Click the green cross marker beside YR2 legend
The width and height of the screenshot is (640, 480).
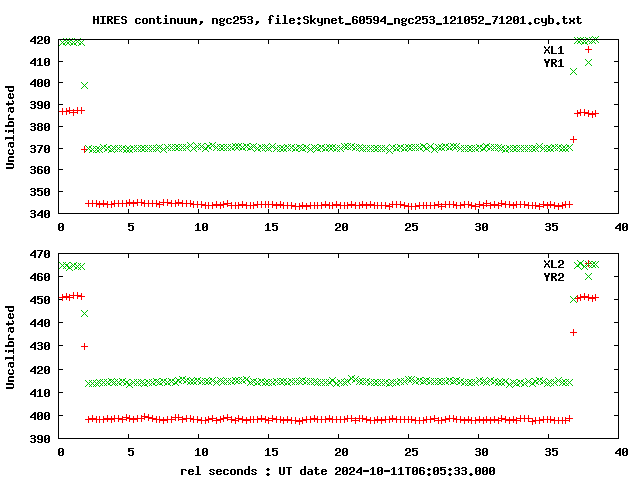[588, 276]
